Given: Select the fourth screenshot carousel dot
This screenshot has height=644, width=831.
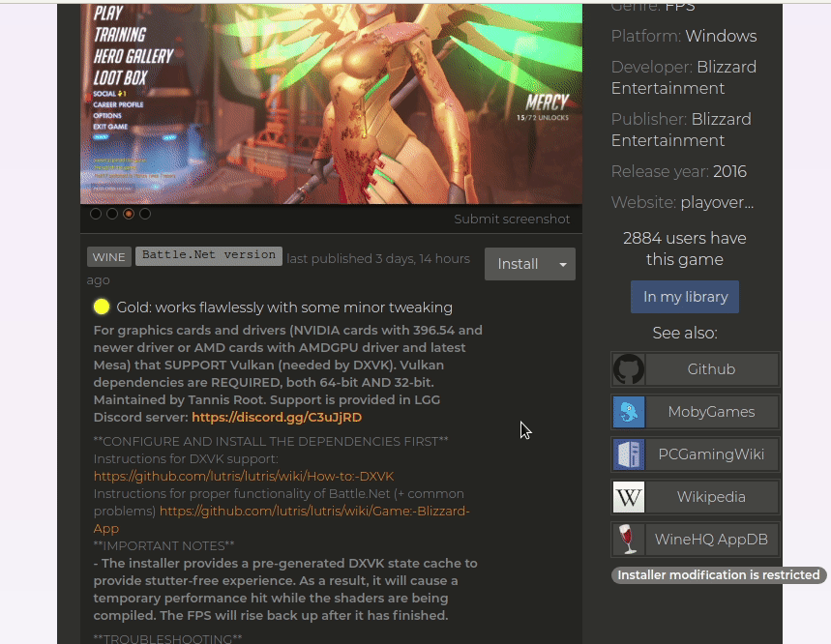Looking at the screenshot, I should [145, 214].
